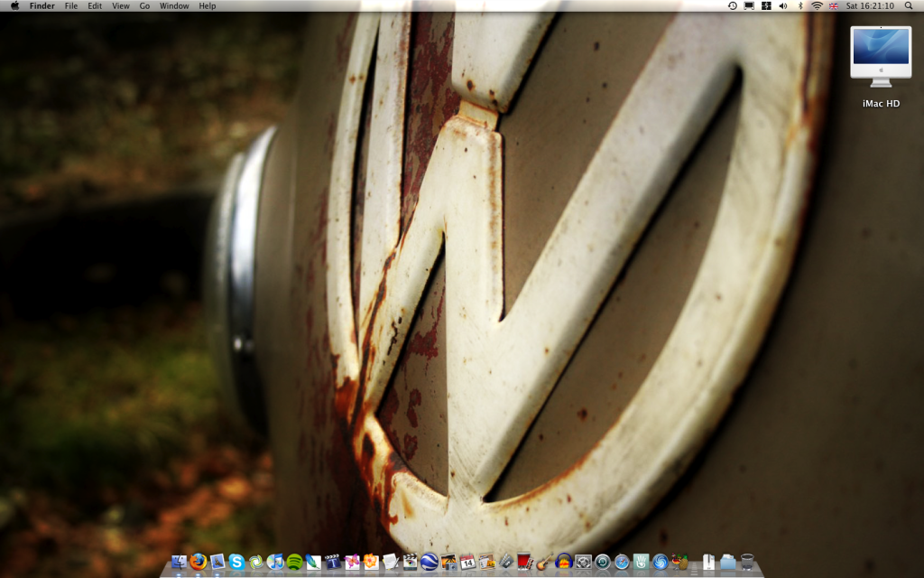Open the British flag input menu
Viewport: 924px width, 578px height.
(x=834, y=6)
